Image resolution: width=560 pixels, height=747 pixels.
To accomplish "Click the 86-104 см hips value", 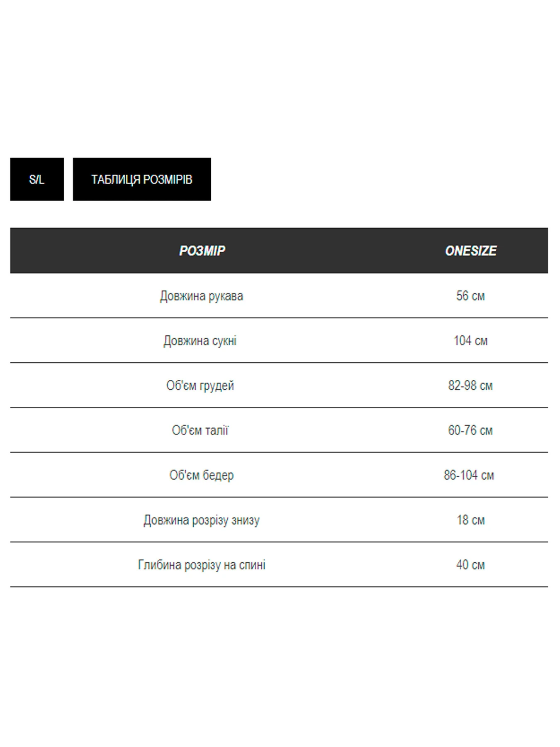I will point(469,475).
